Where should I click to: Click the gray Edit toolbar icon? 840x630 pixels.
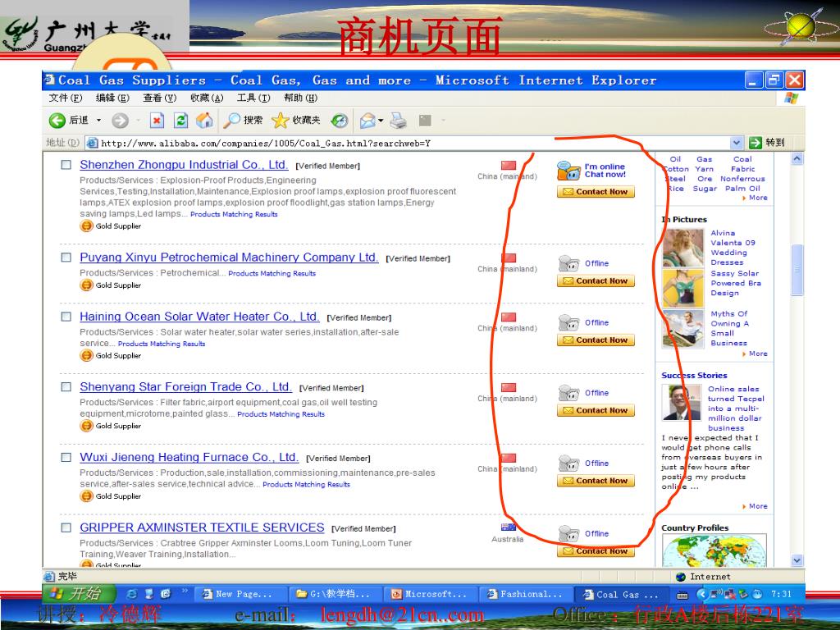(425, 121)
